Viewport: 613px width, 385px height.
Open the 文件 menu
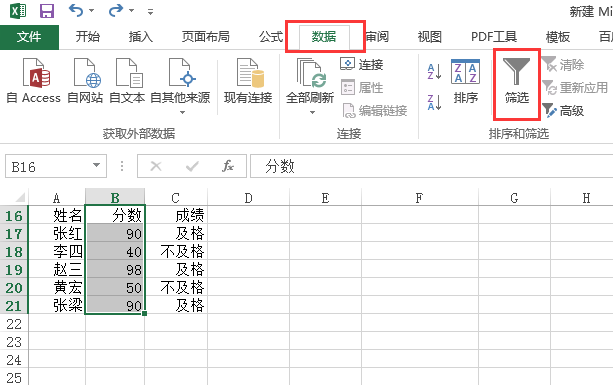tap(29, 37)
